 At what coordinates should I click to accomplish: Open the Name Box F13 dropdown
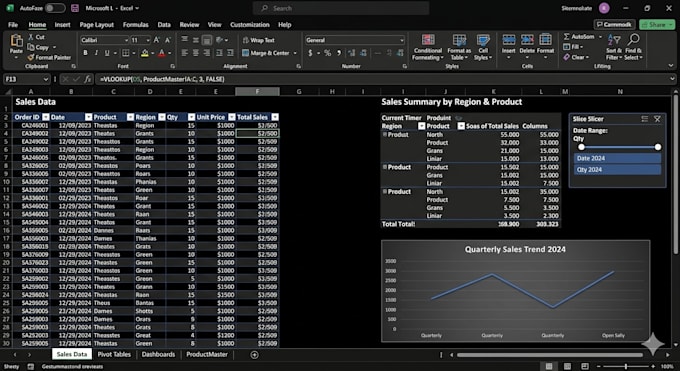[46, 79]
